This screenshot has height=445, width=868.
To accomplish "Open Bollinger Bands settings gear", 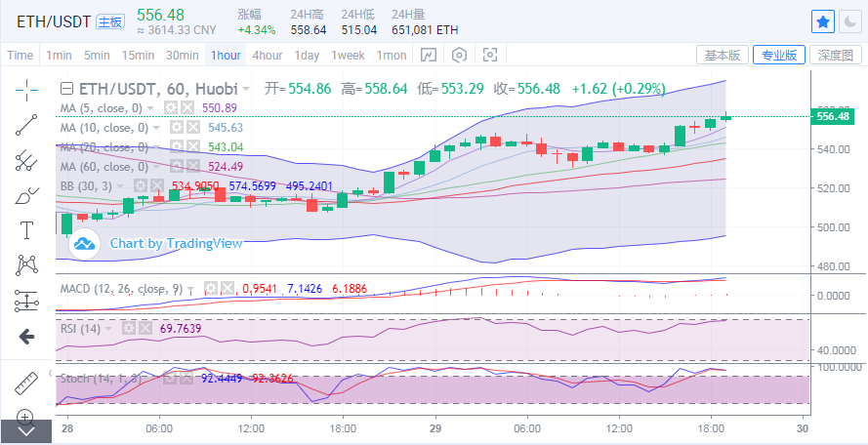I will 141,185.
